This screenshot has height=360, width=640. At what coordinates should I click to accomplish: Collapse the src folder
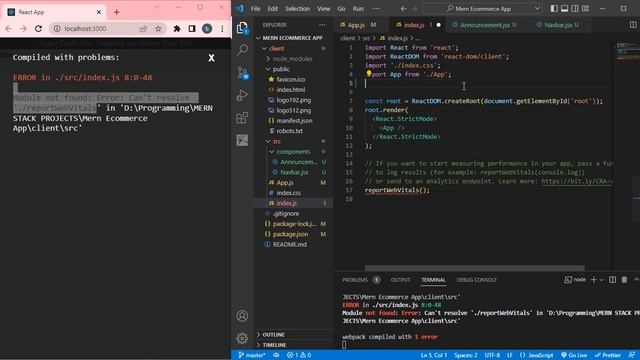[x=268, y=141]
